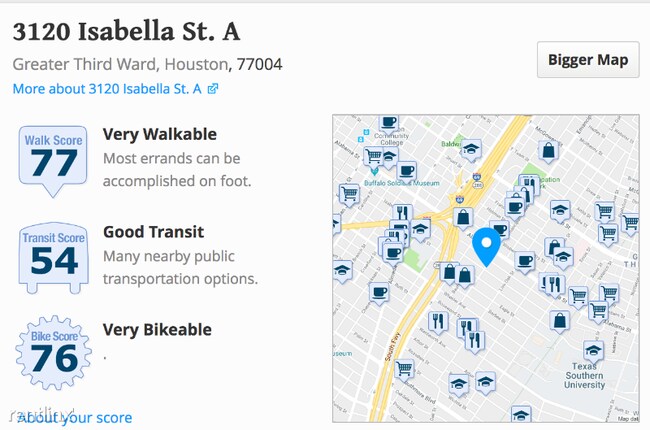Click graduation cap icon above Texas Southern University
Image resolution: width=650 pixels, height=430 pixels.
pyautogui.click(x=593, y=350)
